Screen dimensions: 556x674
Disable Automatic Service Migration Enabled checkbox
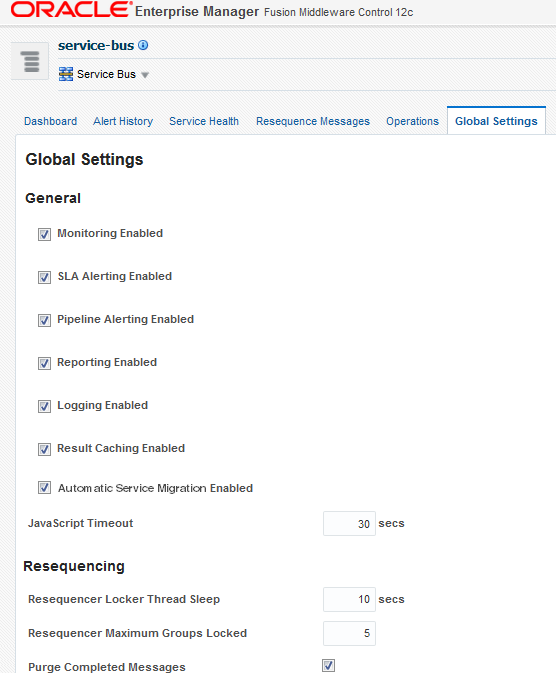44,487
